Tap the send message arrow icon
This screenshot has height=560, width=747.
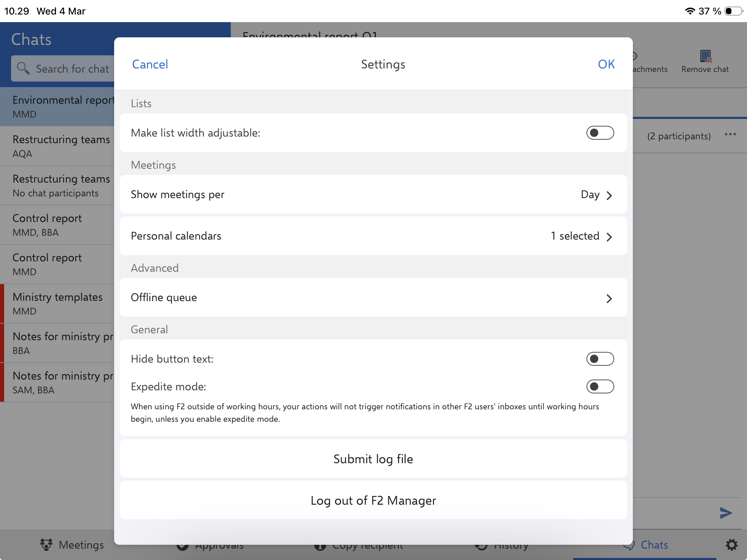[x=726, y=513]
